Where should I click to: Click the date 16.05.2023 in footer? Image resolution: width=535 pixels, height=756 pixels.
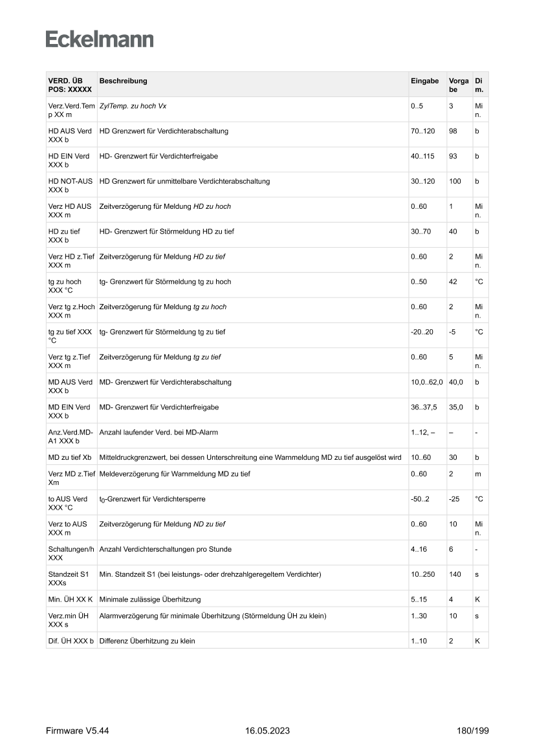[268, 731]
